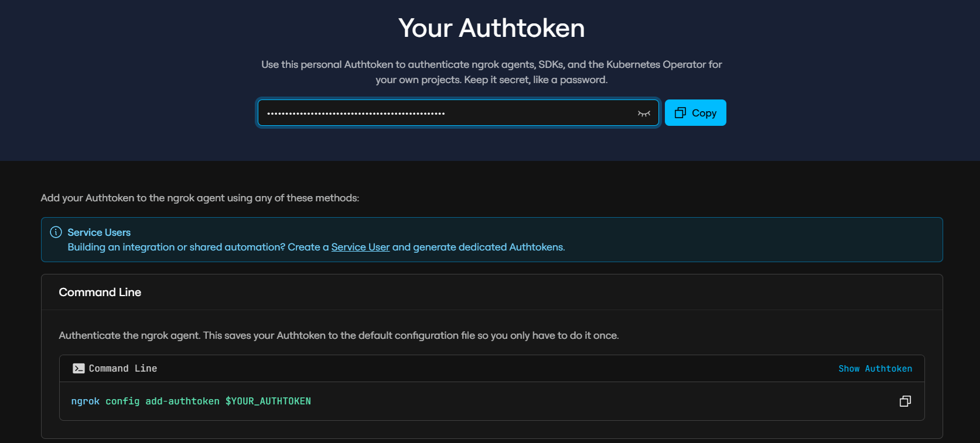Open the Service User link

click(360, 247)
